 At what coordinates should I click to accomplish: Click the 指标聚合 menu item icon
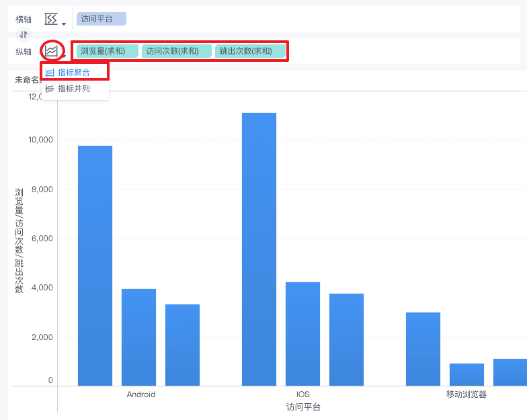(x=50, y=73)
